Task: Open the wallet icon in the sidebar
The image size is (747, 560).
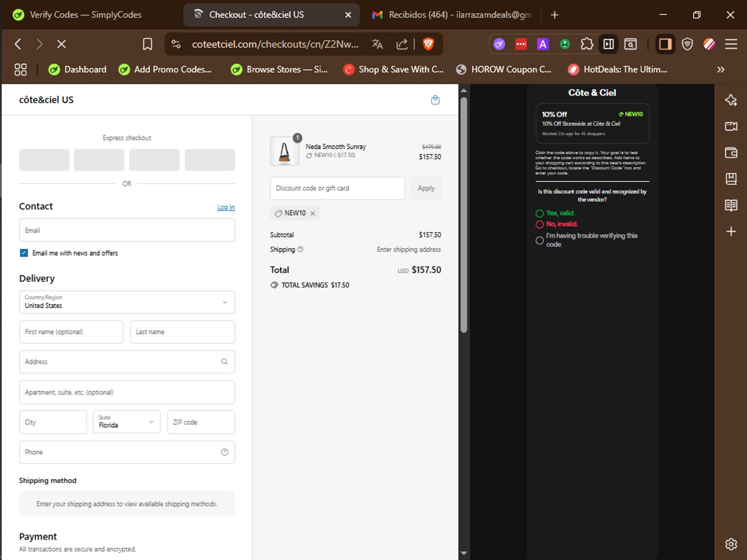Action: [731, 153]
